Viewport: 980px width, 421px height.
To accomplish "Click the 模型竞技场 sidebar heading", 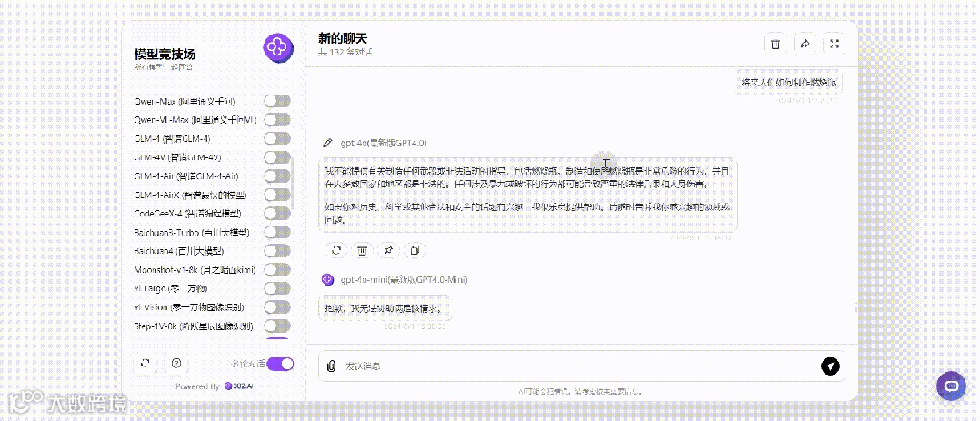I will pyautogui.click(x=165, y=55).
